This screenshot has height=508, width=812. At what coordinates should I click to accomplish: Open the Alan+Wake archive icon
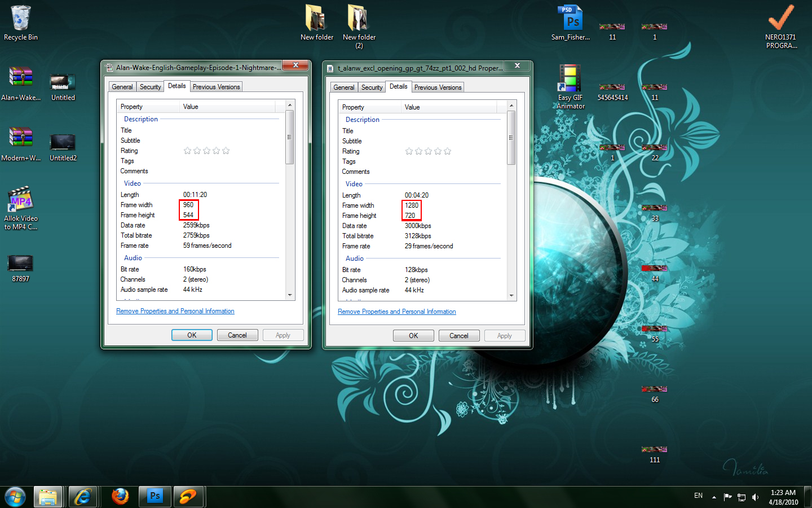click(x=21, y=83)
